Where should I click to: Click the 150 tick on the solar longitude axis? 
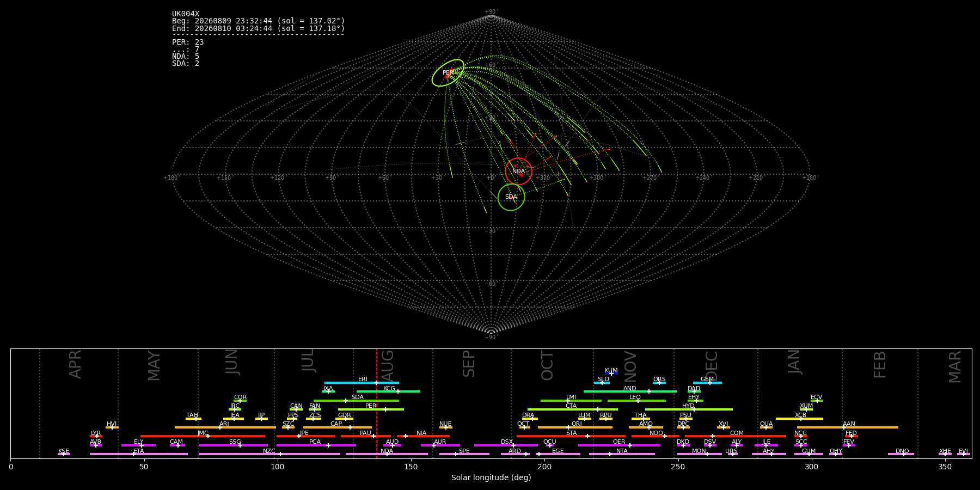tap(411, 467)
